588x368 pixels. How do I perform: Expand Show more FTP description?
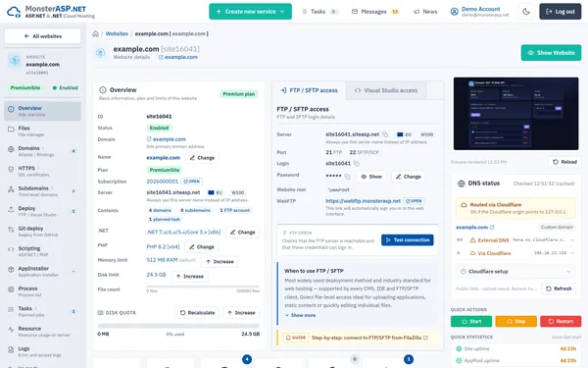coord(300,315)
